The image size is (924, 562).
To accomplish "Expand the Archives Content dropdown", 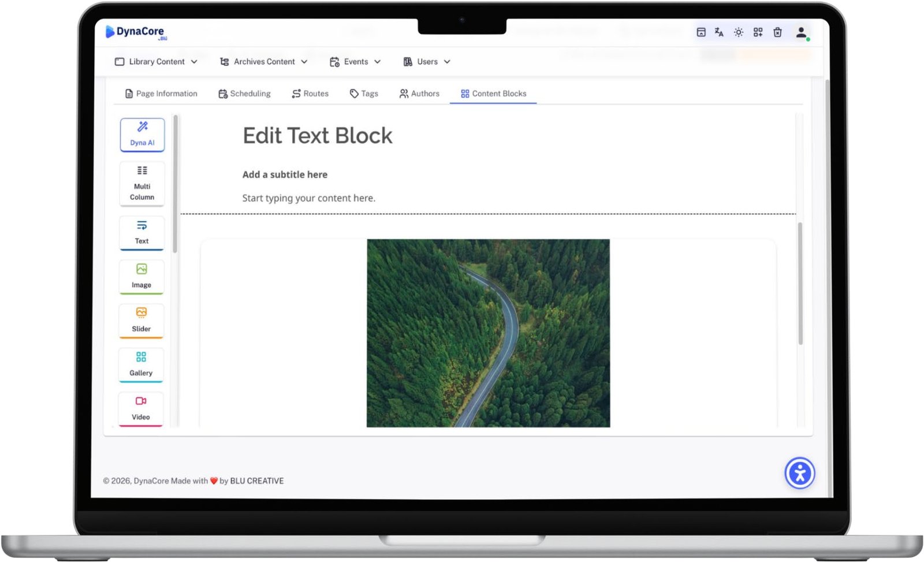I will (x=264, y=62).
